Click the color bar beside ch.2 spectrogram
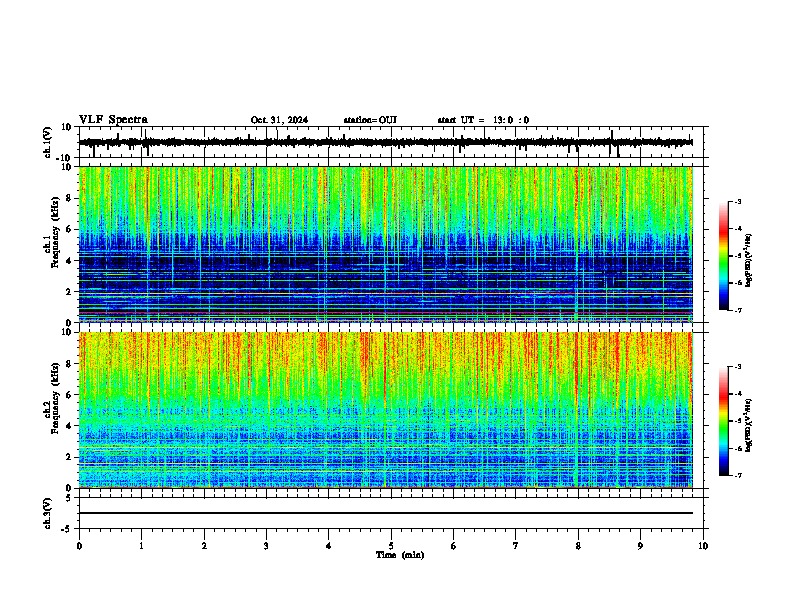 (724, 421)
